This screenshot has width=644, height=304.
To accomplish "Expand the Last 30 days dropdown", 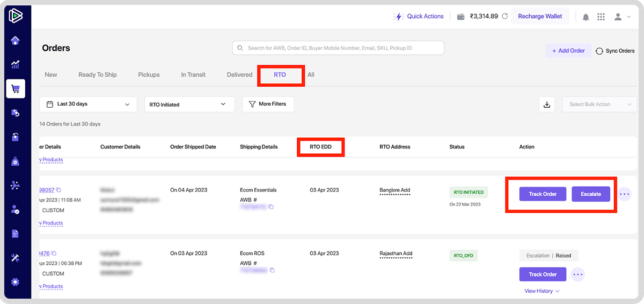I will [88, 105].
